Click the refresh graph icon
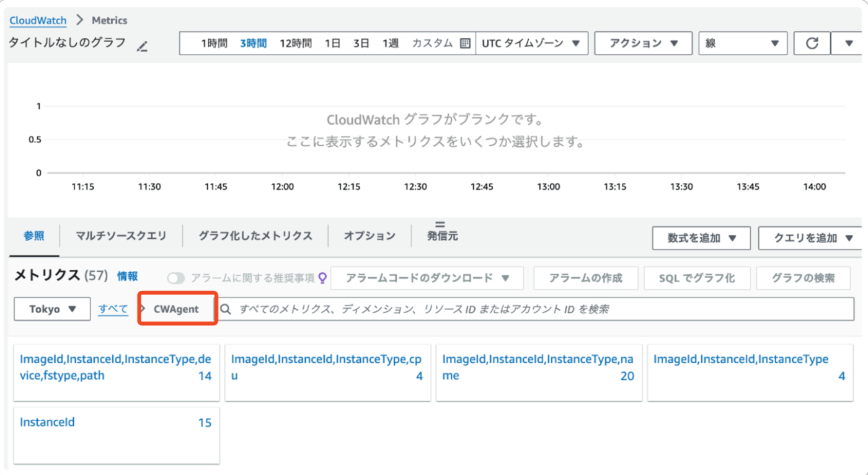The image size is (868, 475). coord(812,43)
